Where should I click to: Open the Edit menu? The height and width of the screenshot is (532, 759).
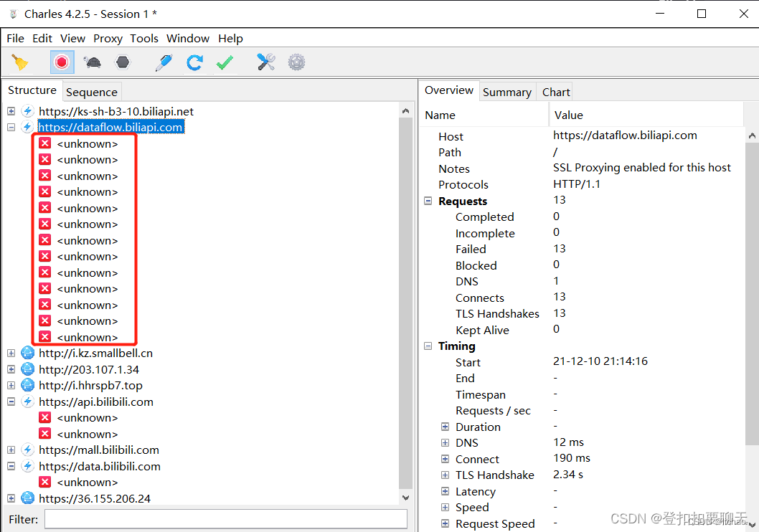coord(42,38)
